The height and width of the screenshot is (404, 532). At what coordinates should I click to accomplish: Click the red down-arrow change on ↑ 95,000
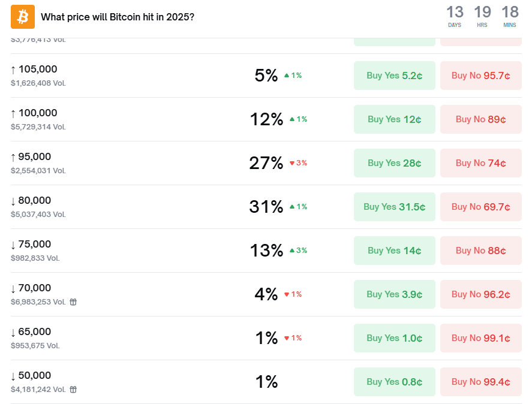tap(298, 163)
